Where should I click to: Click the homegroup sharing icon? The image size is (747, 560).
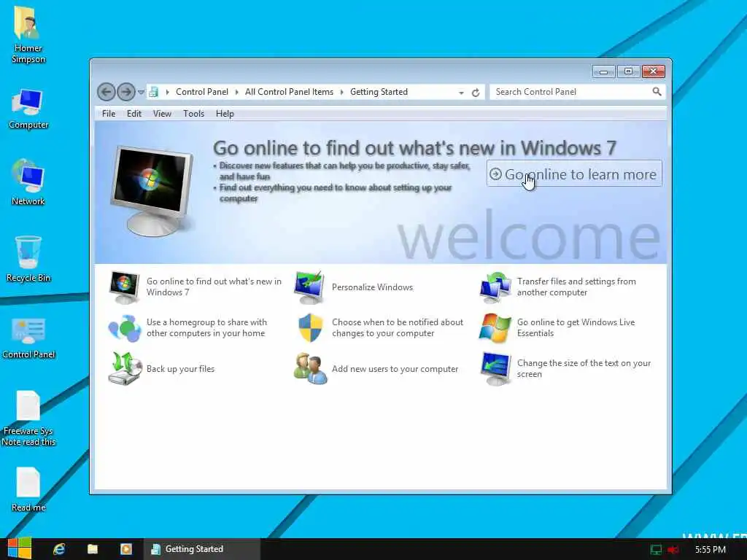[x=124, y=328]
